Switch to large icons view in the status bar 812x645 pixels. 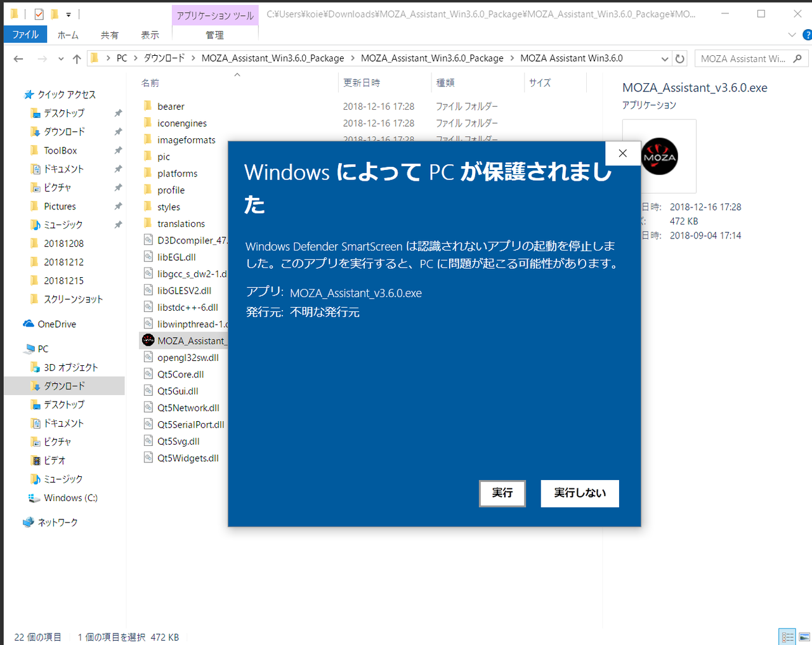point(804,637)
